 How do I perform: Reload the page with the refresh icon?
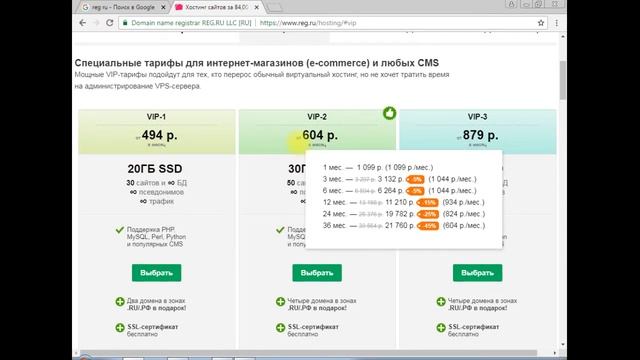click(x=109, y=23)
